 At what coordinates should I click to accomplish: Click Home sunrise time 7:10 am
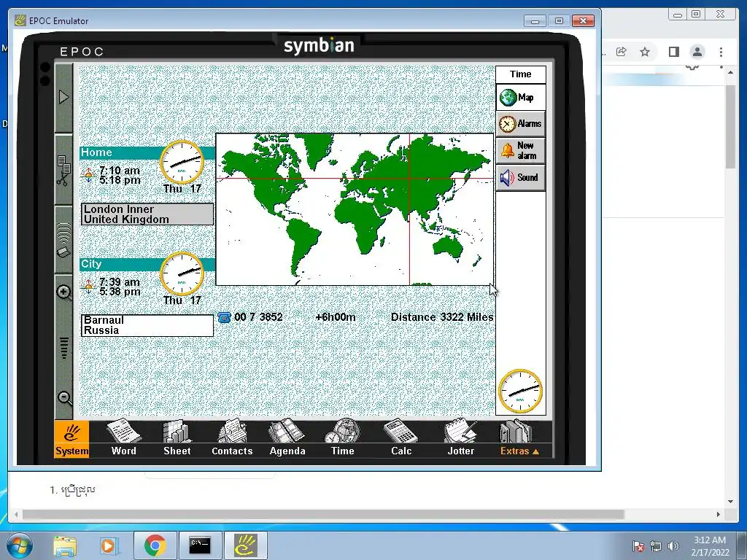[120, 171]
